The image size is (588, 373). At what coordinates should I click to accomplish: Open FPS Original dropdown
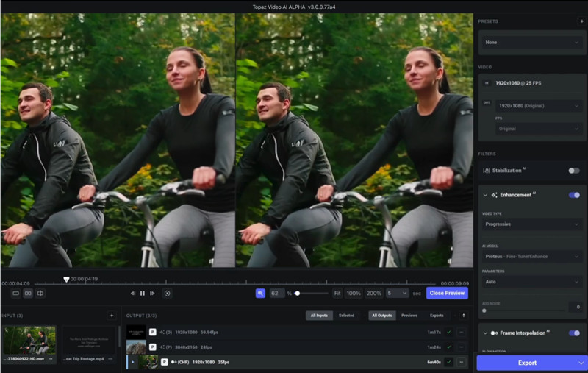pos(539,129)
